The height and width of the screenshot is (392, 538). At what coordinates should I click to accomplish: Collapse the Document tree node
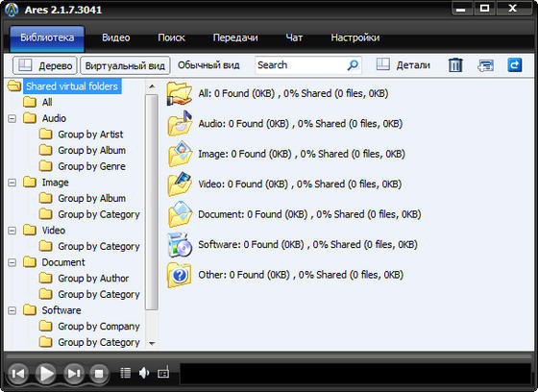[x=12, y=262]
